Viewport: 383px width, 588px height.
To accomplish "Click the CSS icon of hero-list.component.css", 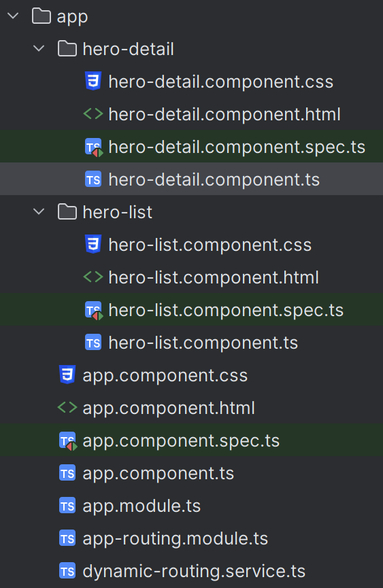I will click(x=93, y=244).
